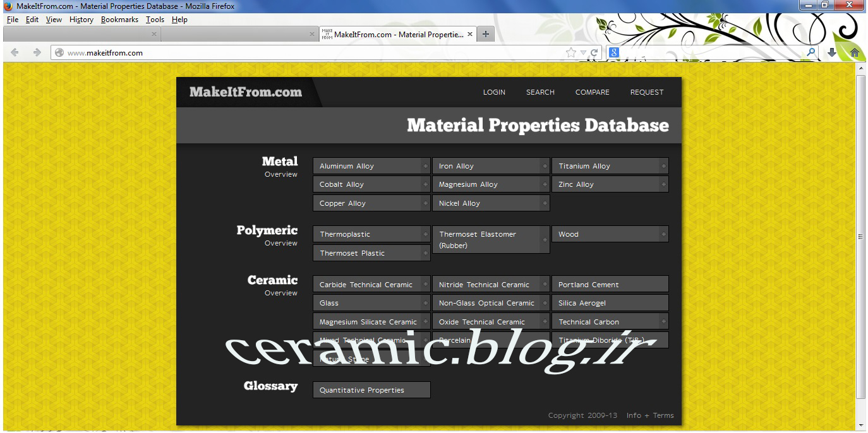The image size is (868, 433).
Task: Open Nitride Technical Ceramic category
Action: (x=491, y=285)
